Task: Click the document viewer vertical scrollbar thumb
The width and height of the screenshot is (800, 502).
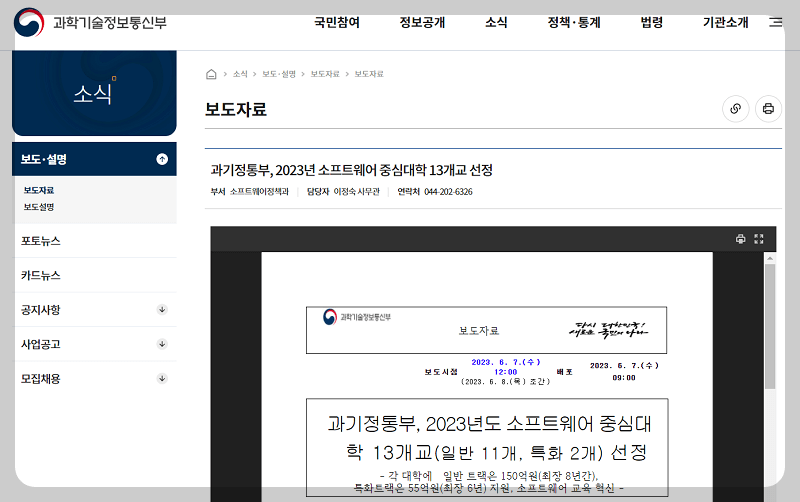Action: coord(770,327)
